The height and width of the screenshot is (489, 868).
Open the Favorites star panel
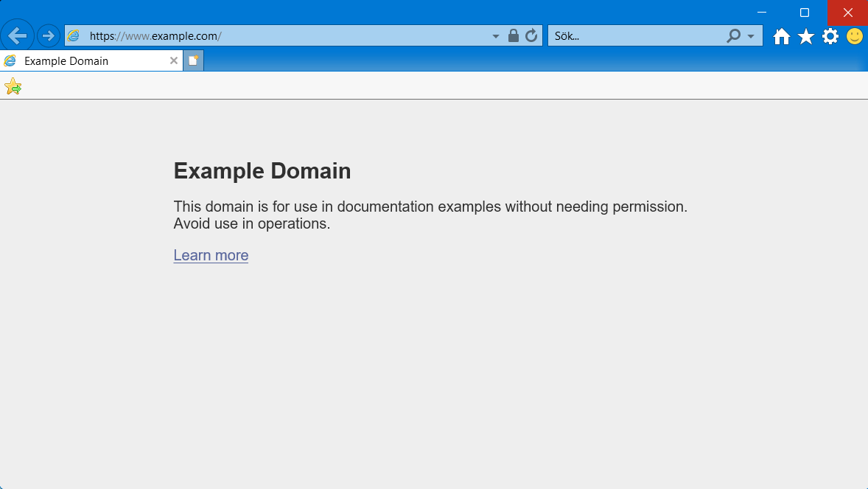[x=806, y=36]
